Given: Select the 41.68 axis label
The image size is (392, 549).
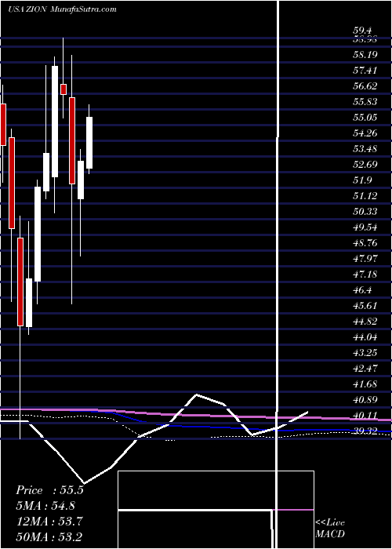Looking at the screenshot, I should coord(365,384).
